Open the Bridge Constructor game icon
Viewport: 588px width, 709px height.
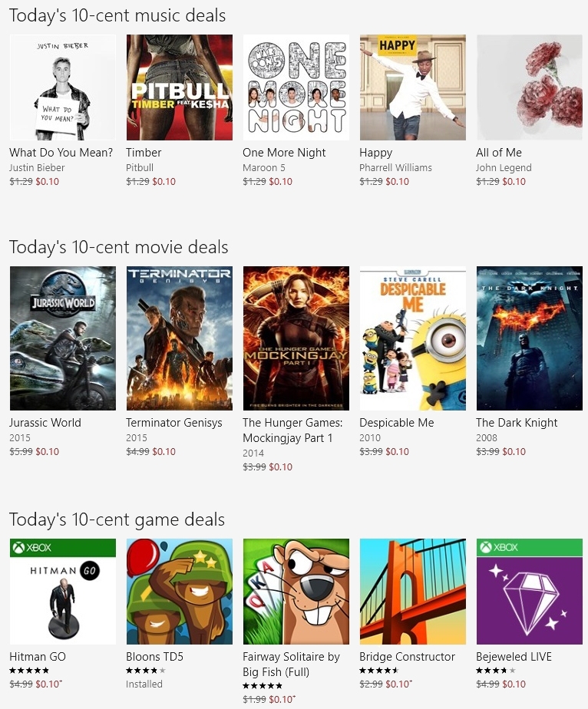tap(413, 591)
